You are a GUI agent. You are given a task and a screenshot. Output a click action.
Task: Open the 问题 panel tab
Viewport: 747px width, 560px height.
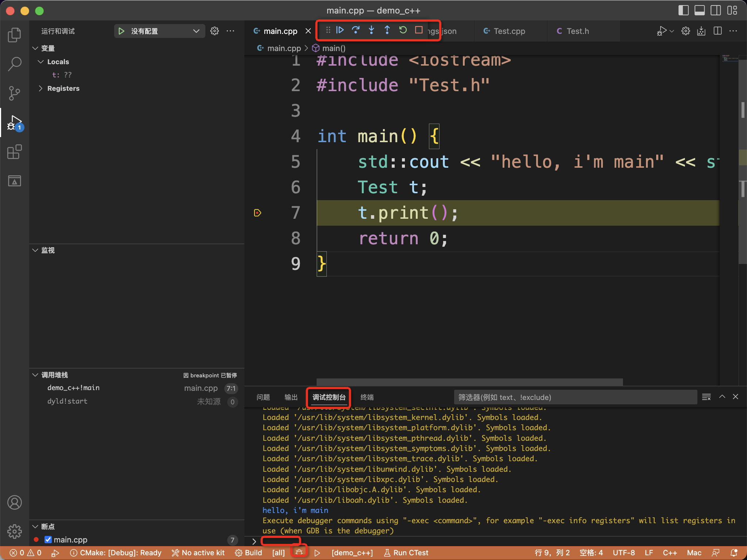point(263,397)
